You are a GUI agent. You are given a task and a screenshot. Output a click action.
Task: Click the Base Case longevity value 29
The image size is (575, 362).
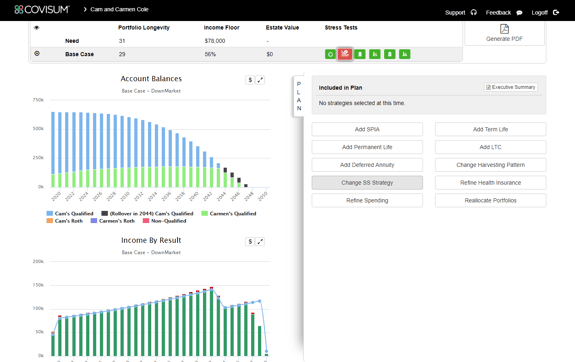pyautogui.click(x=122, y=54)
